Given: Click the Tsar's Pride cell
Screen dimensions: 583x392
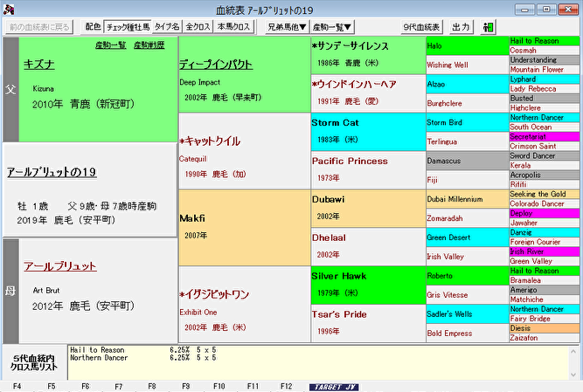Looking at the screenshot, I should point(368,323).
